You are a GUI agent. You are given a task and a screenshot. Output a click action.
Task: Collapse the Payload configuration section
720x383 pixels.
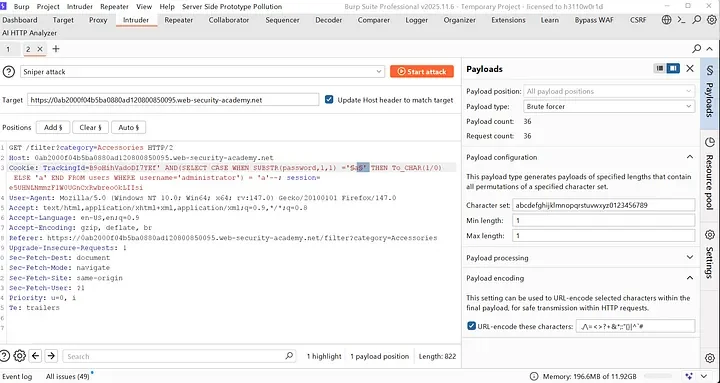coord(690,157)
